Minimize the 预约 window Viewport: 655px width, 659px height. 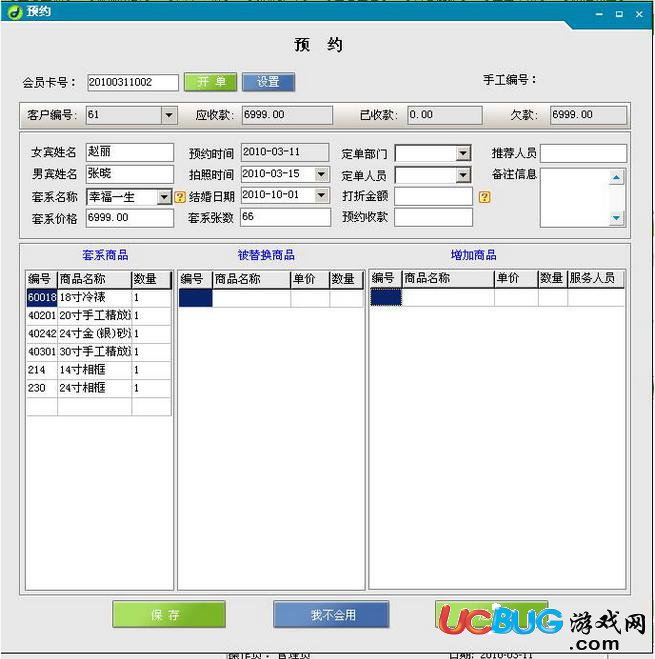tap(600, 14)
